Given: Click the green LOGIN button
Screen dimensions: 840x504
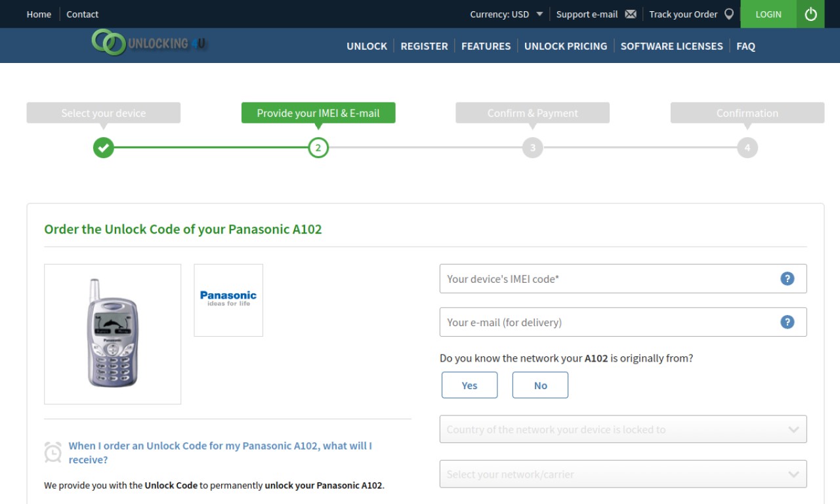Looking at the screenshot, I should pyautogui.click(x=768, y=14).
